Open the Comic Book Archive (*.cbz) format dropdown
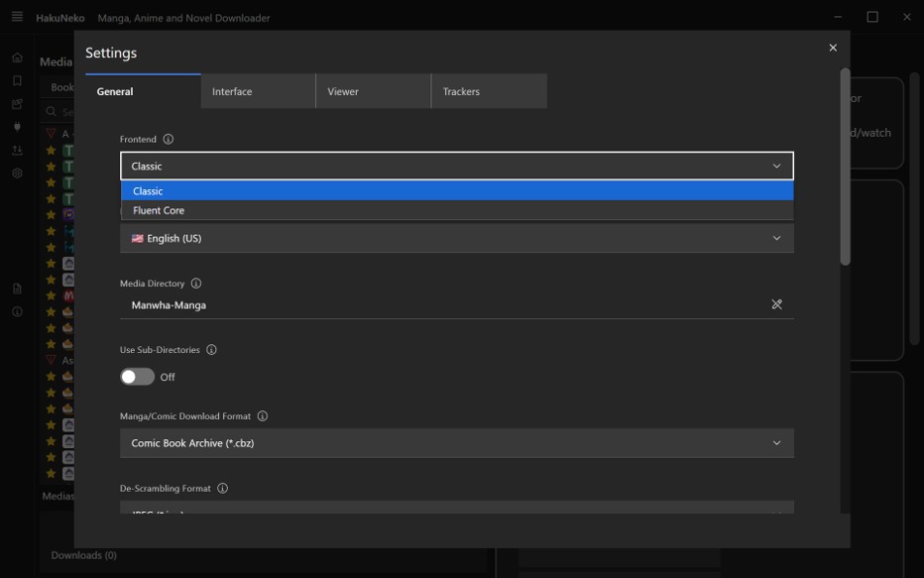Image resolution: width=924 pixels, height=578 pixels. coord(457,443)
